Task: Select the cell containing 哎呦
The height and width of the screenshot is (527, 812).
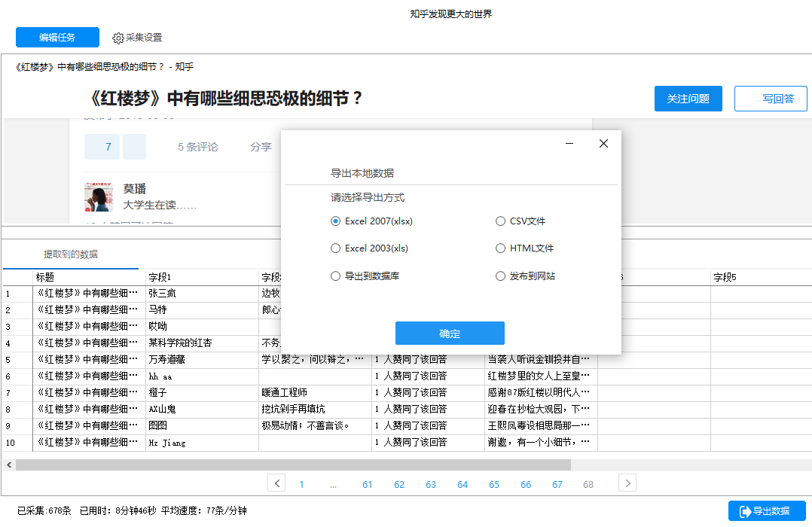Action: [x=203, y=327]
